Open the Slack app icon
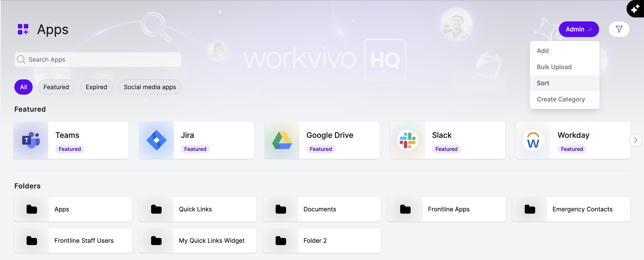644x260 pixels. pos(408,140)
